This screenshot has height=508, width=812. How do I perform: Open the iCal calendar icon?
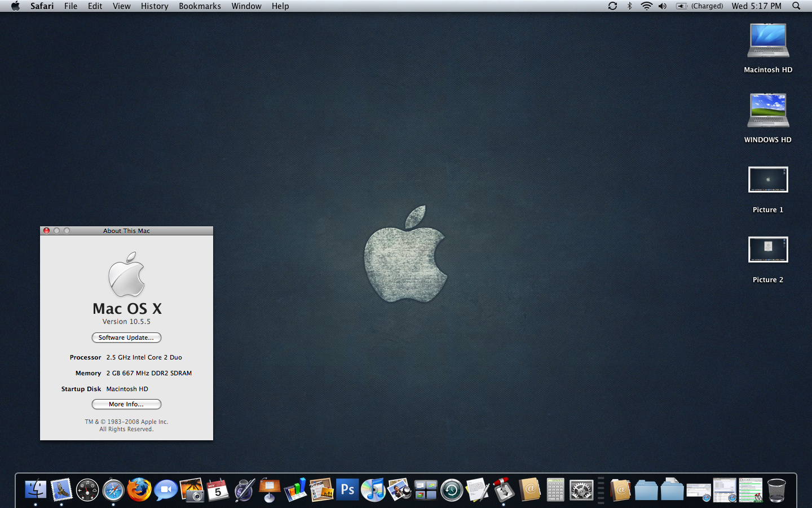pos(218,490)
